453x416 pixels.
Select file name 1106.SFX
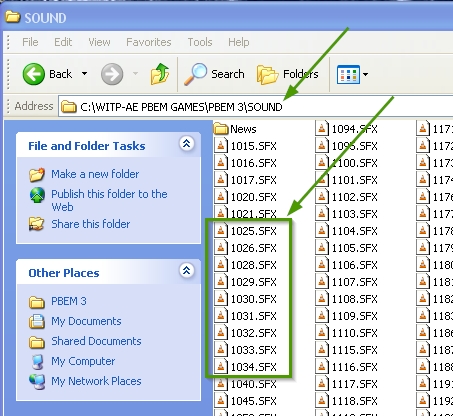click(354, 265)
